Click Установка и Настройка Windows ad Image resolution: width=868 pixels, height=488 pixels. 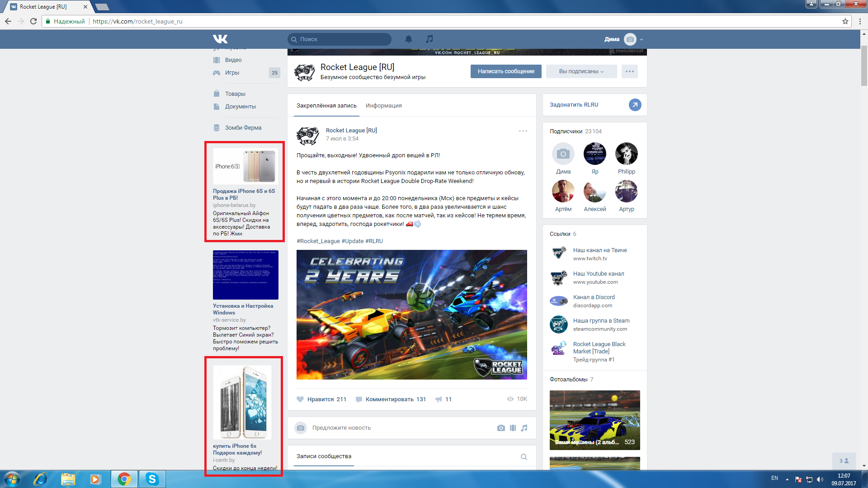[x=245, y=301]
